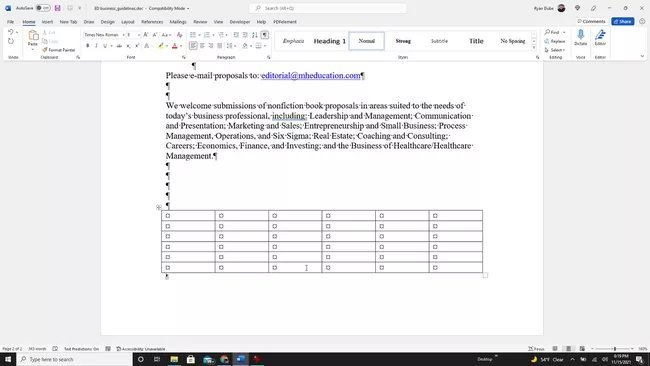650x366 pixels.
Task: Apply italic formatting icon
Action: [x=96, y=46]
